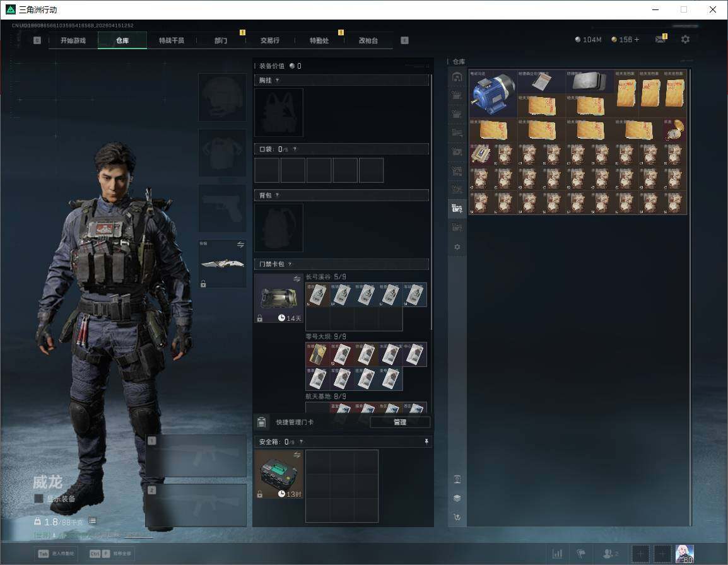
Task: Click the 管理 keycard button
Action: 400,422
